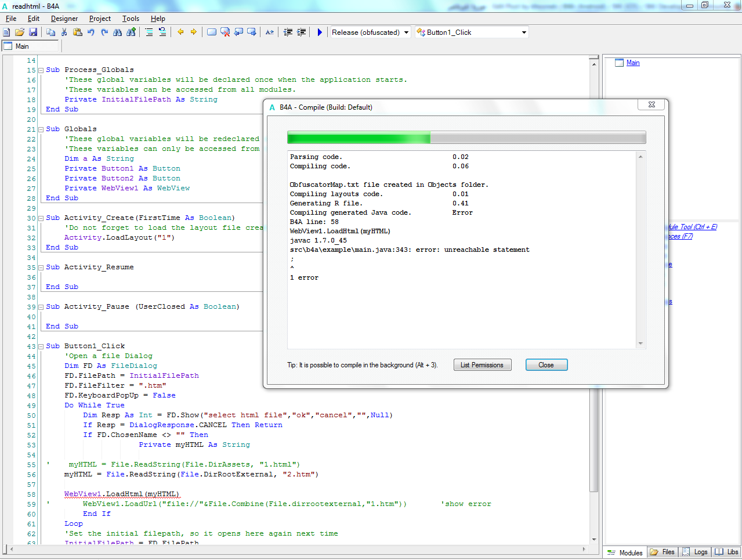Click the Run blue play icon

point(320,32)
